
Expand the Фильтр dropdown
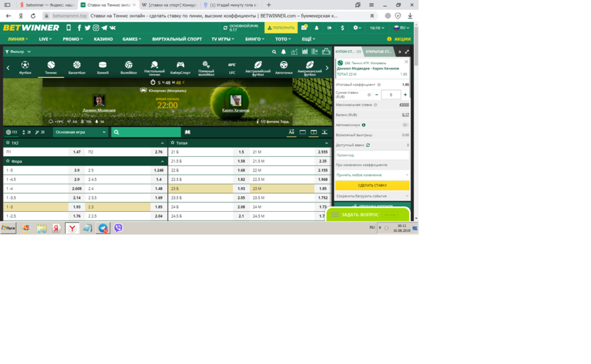click(x=18, y=52)
